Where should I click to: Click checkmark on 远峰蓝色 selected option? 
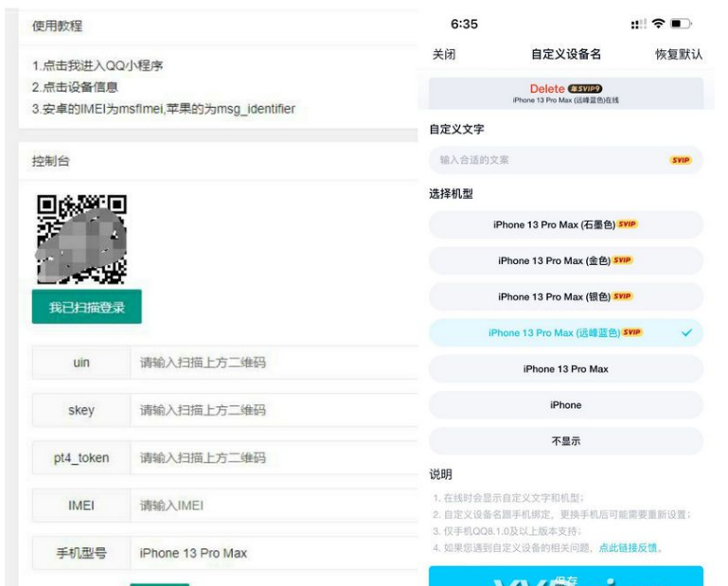click(x=686, y=333)
